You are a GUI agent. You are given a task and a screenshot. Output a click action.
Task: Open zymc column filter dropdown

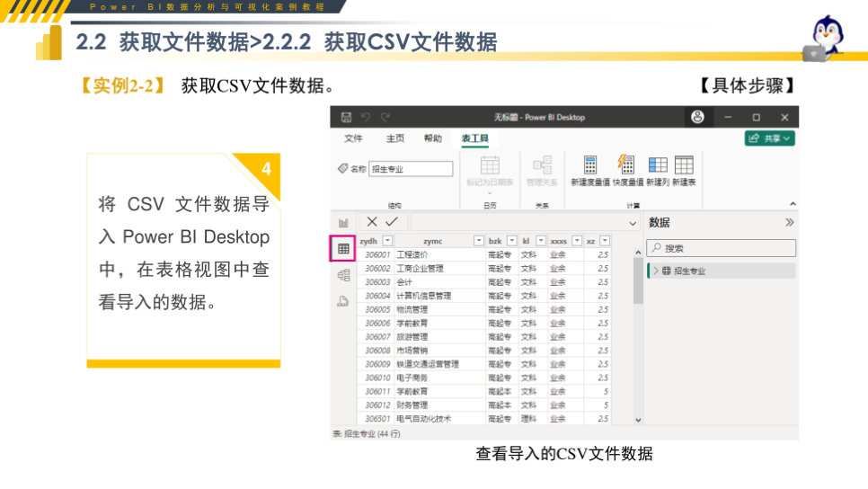479,240
